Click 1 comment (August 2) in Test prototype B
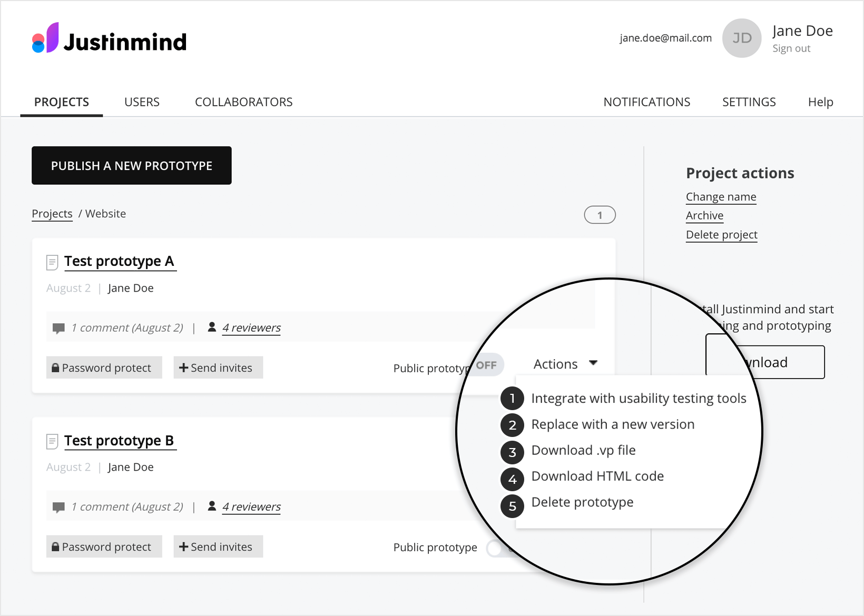This screenshot has width=864, height=616. coord(127,506)
